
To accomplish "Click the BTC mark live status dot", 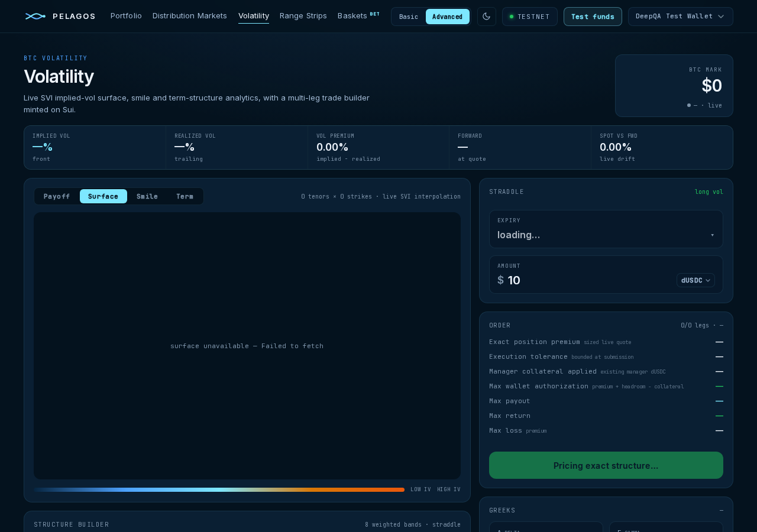I will 689,105.
